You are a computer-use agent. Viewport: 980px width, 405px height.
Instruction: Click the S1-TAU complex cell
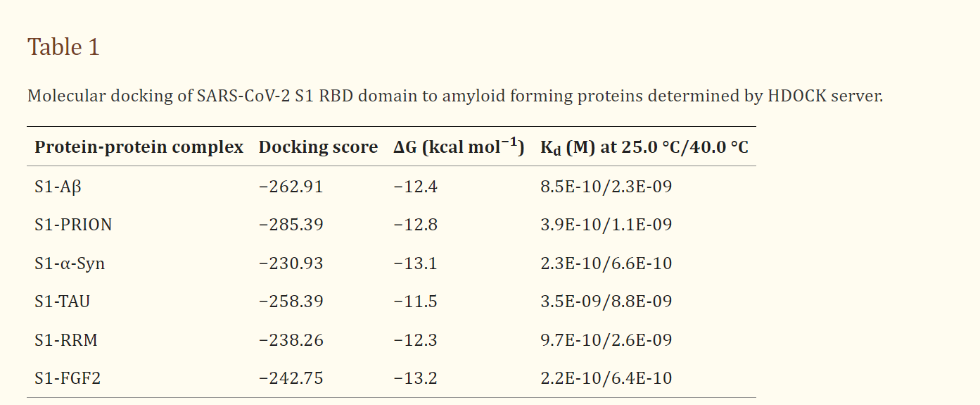[x=62, y=301]
